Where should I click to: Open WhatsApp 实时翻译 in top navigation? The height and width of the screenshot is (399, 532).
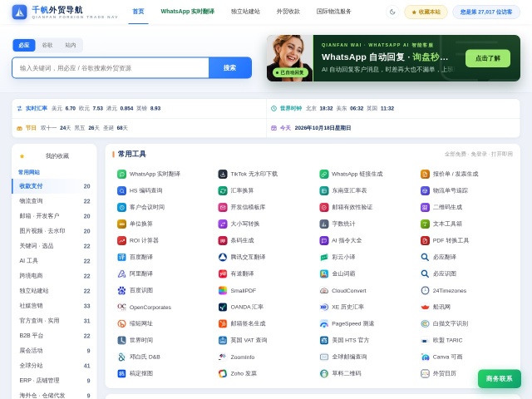click(x=187, y=12)
